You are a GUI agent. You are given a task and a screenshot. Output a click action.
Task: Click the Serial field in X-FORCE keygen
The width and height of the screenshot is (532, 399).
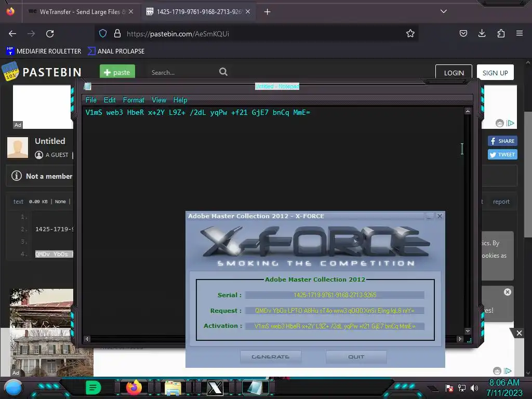pyautogui.click(x=335, y=295)
